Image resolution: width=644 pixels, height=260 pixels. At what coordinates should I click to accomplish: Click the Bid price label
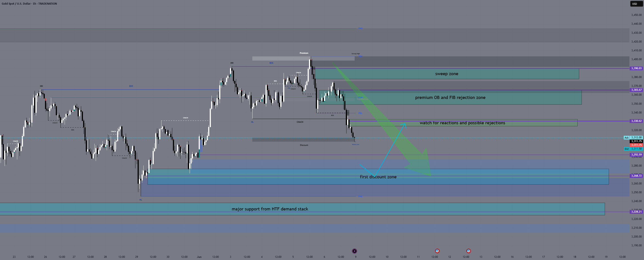[x=626, y=149]
